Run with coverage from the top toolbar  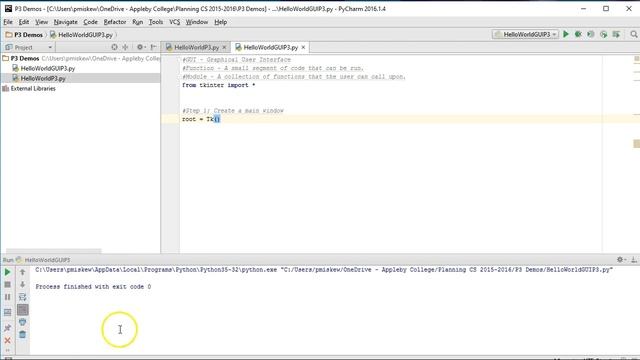pyautogui.click(x=591, y=34)
